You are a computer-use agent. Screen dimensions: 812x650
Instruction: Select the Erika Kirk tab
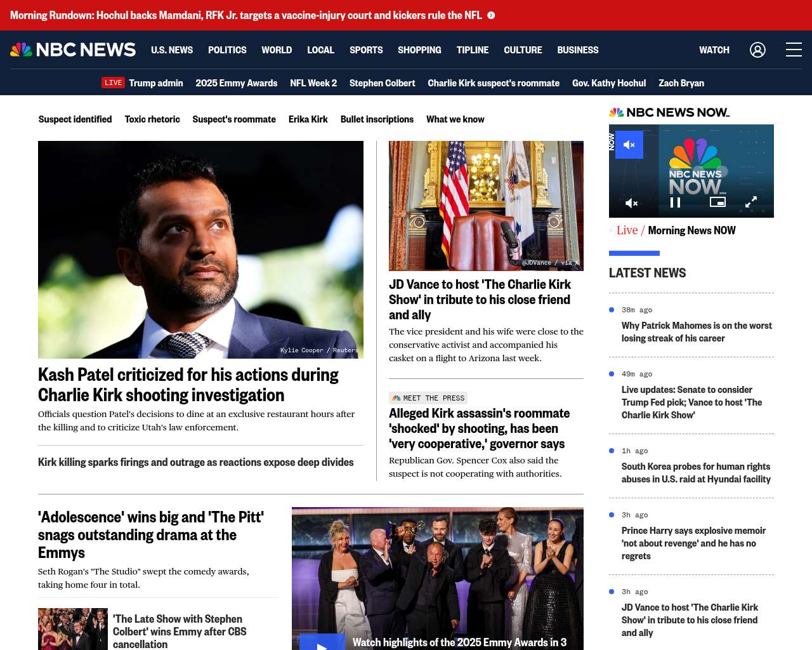click(308, 119)
